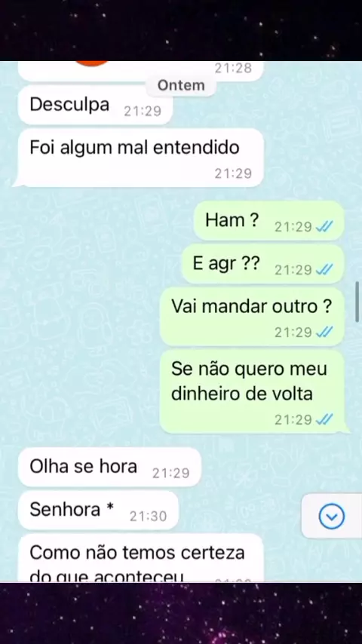Click the chat scrollbar handle
This screenshot has height=644, width=362.
point(357,302)
